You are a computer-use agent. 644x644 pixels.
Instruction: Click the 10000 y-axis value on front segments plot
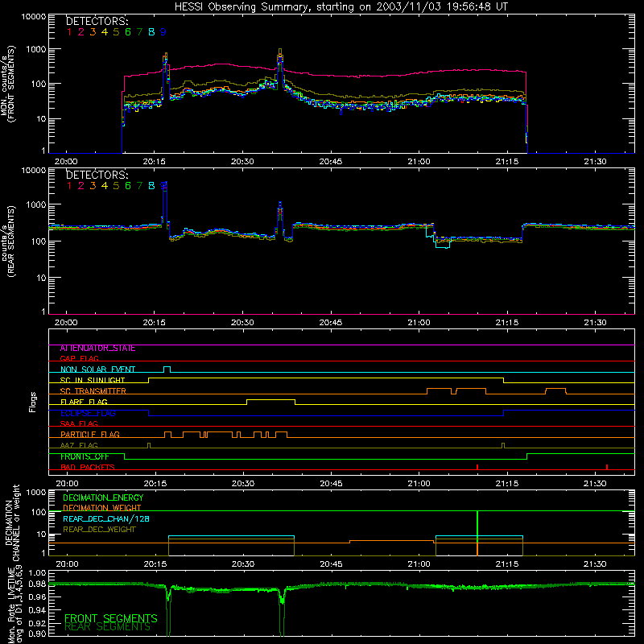coord(34,16)
